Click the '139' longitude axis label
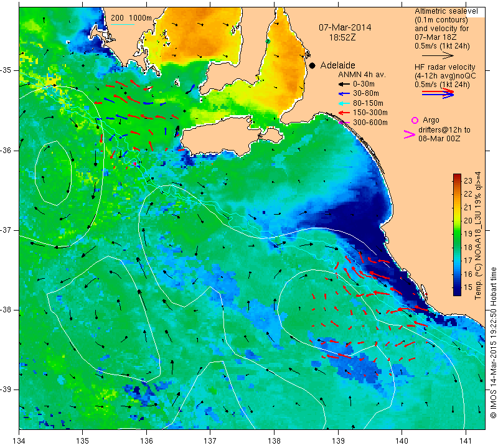Image resolution: width=498 pixels, height=448 pixels. (338, 441)
